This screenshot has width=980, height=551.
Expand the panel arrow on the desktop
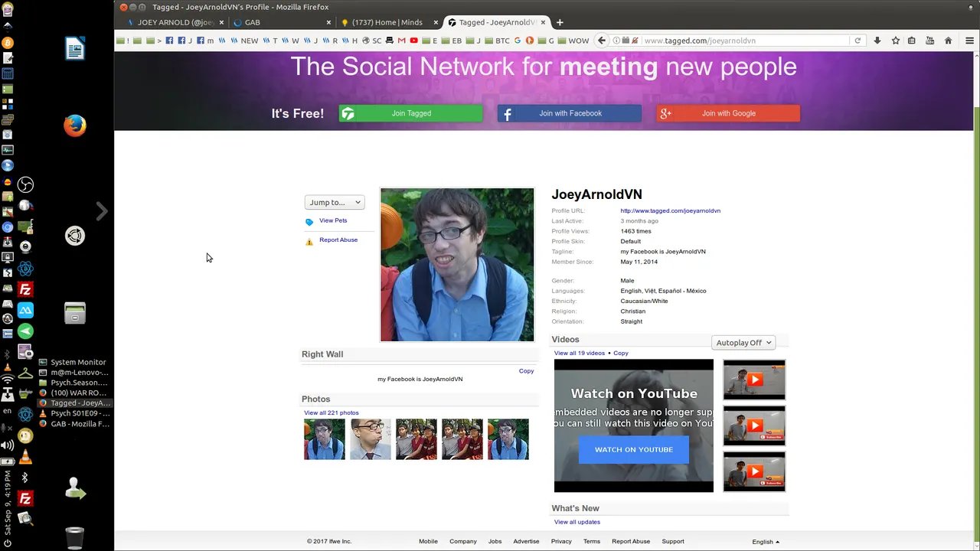[x=102, y=211]
